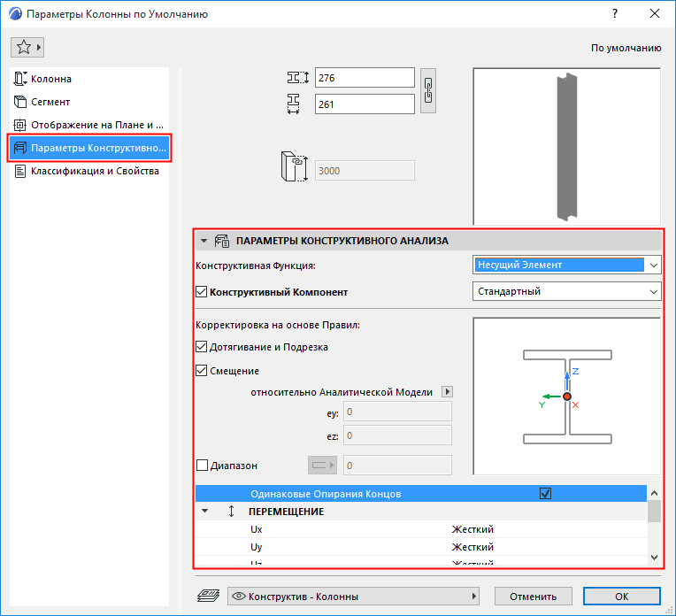This screenshot has width=676, height=616.
Task: Switch to the Сегмент page
Action: pyautogui.click(x=89, y=102)
